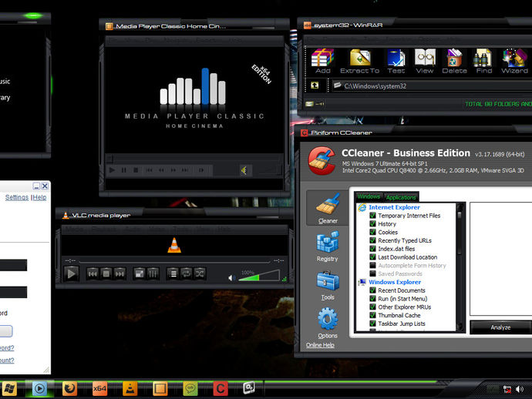Uncheck Temporary Internet Files
The image size is (532, 399).
click(x=372, y=216)
